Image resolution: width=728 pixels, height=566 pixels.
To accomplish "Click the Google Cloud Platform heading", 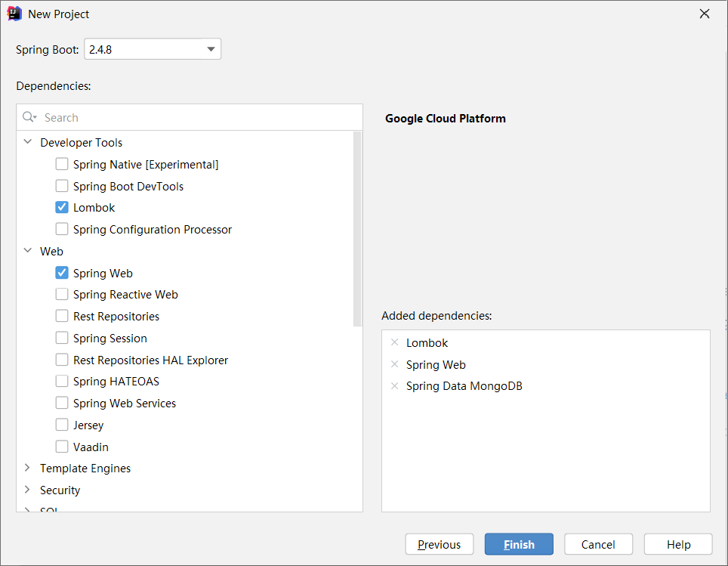I will pos(446,119).
